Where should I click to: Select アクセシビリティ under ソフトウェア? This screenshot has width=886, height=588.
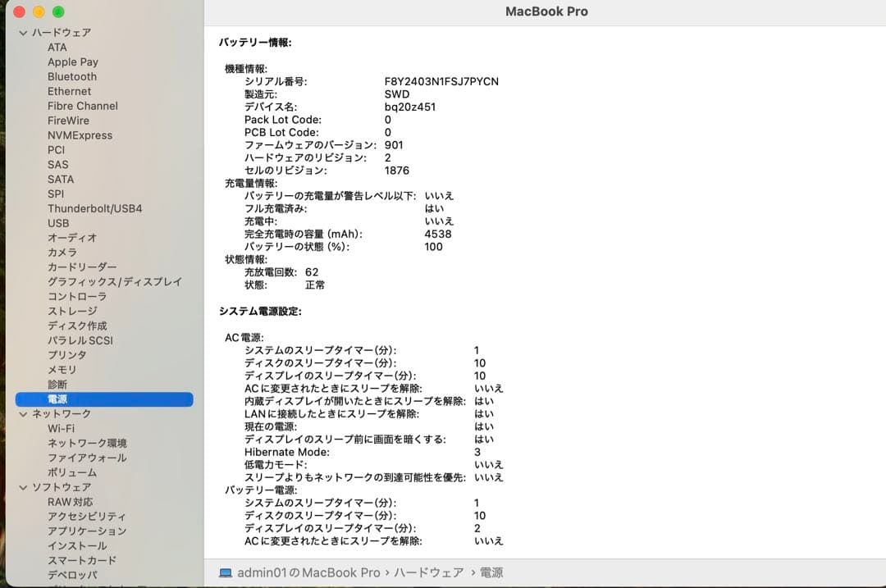click(88, 516)
